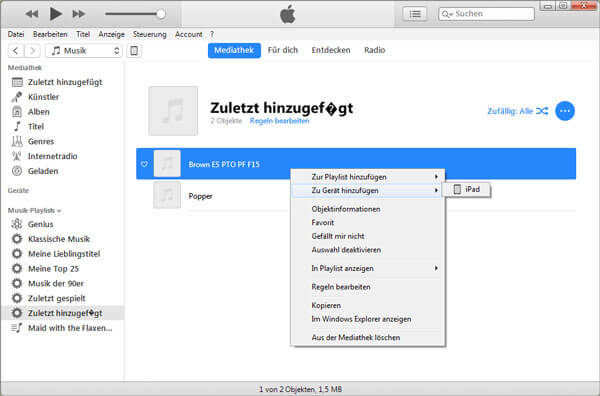The width and height of the screenshot is (600, 396).
Task: Open the Titel menu
Action: [x=83, y=34]
